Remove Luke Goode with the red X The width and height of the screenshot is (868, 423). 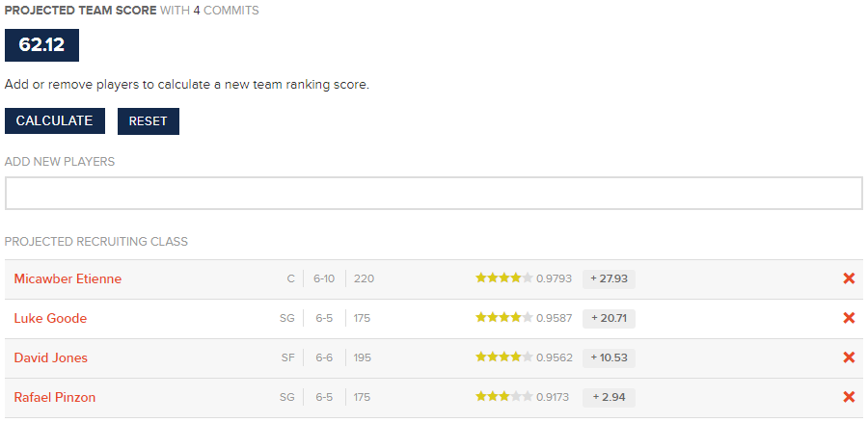[x=849, y=318]
